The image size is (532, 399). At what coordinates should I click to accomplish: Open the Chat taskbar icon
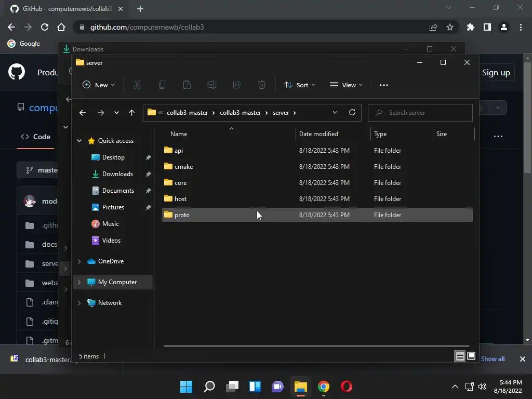click(277, 387)
